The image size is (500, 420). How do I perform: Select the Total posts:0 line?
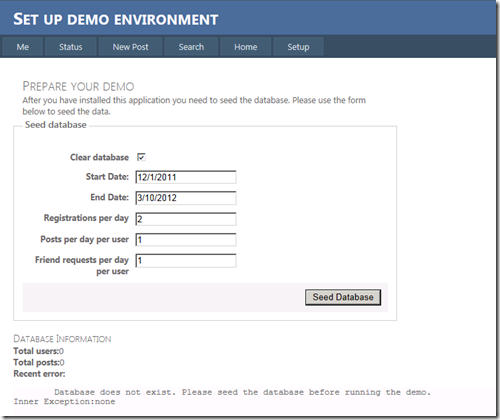(39, 362)
